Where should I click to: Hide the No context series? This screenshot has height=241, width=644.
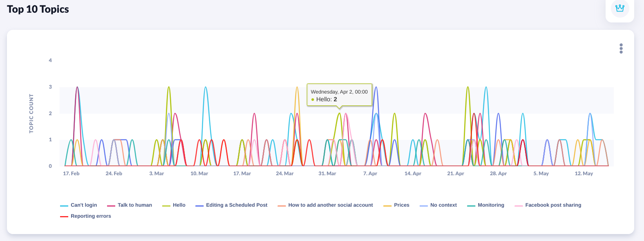point(443,205)
